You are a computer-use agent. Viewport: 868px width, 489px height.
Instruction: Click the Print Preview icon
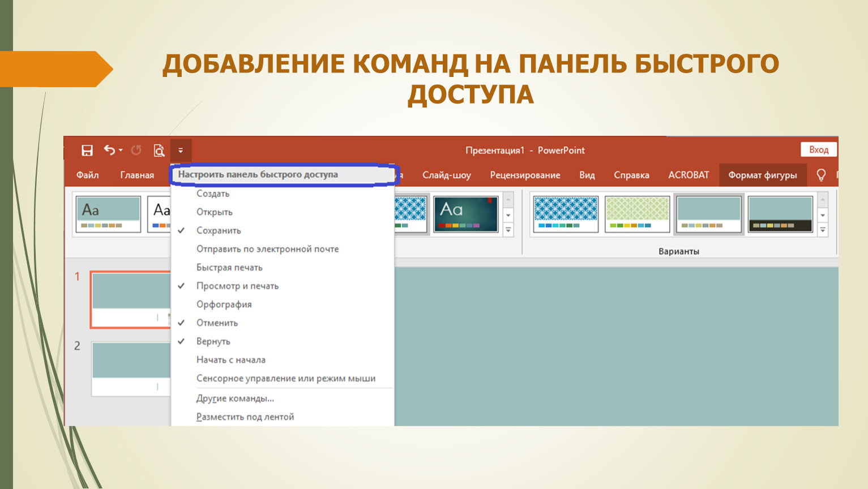coord(159,151)
